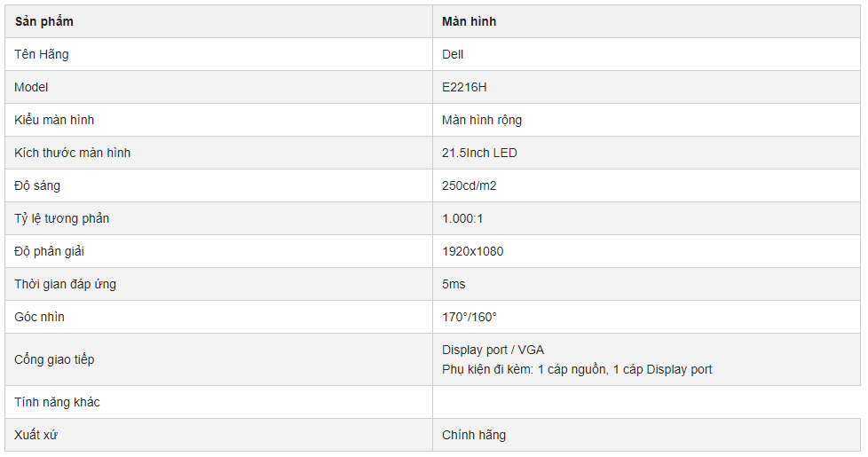Click the empty 'Tính năng khác' value cell
The height and width of the screenshot is (457, 868).
click(646, 402)
